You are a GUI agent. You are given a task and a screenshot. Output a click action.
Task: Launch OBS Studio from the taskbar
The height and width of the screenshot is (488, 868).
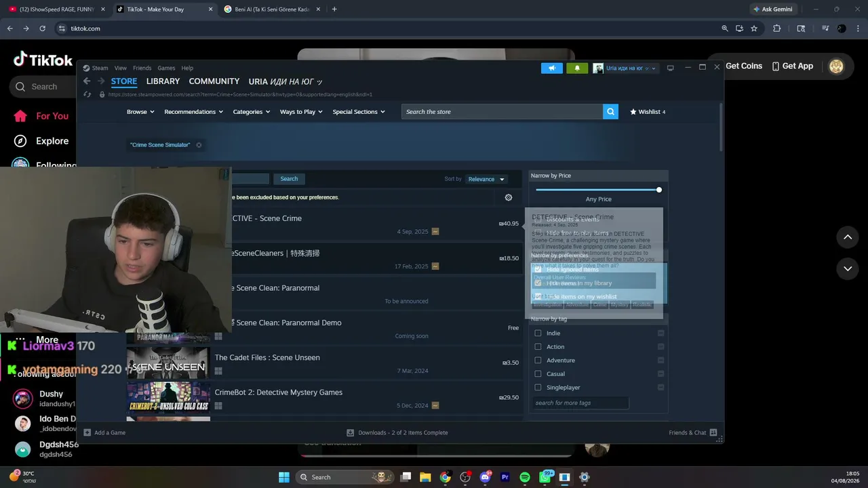[465, 477]
